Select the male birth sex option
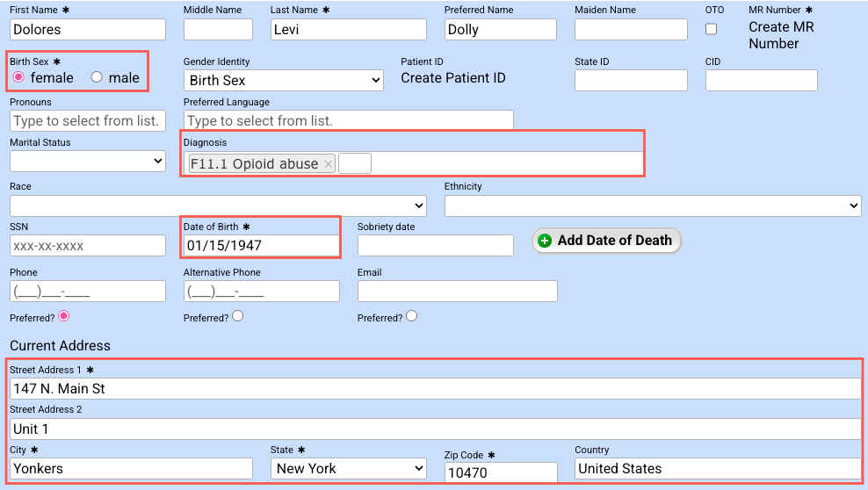Screen dimensions: 868x490 (x=98, y=77)
